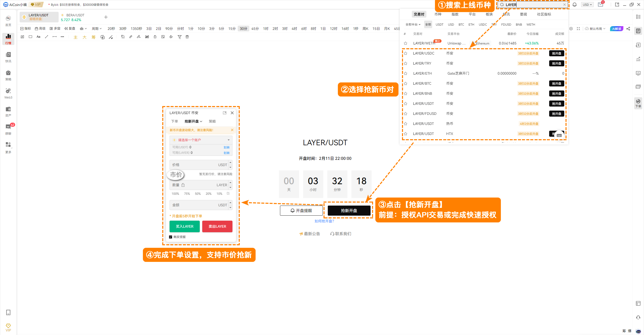644x335 pixels.
Task: Open the 如何抢开盘? help link
Action: [x=324, y=221]
